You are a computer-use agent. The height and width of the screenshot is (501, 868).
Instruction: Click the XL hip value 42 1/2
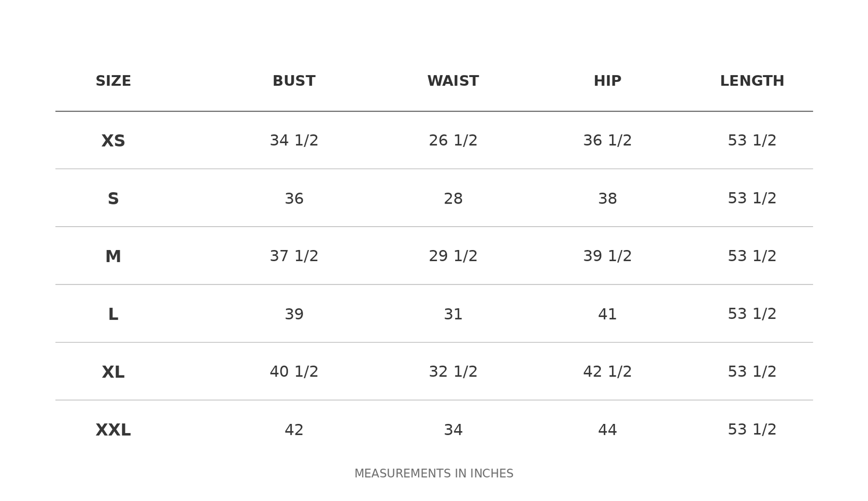pos(607,372)
